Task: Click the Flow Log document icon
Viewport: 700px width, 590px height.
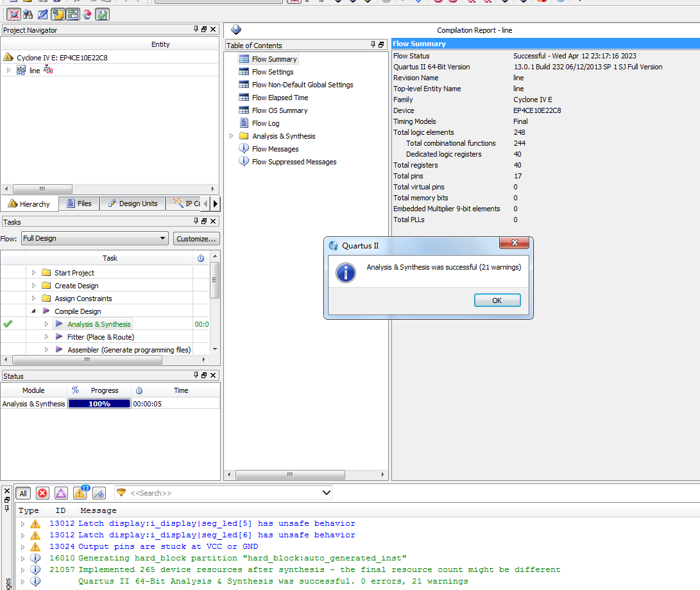Action: [x=244, y=123]
